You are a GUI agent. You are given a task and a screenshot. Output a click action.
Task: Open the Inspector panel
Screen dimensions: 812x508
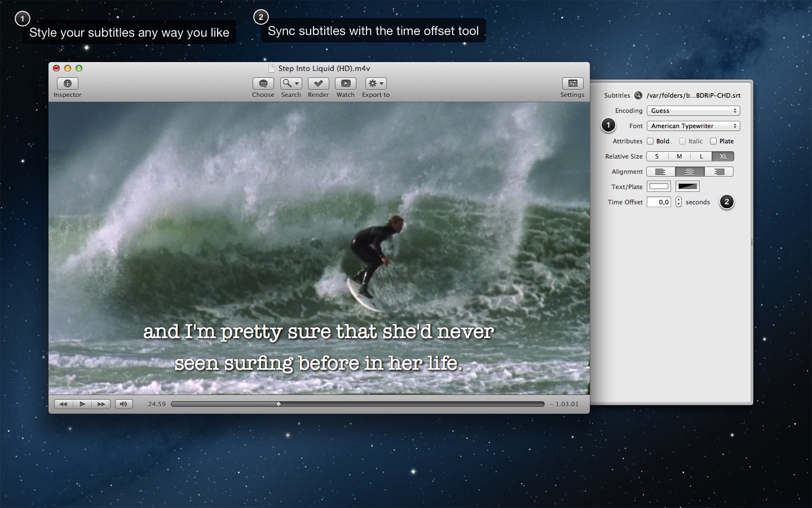pos(68,84)
